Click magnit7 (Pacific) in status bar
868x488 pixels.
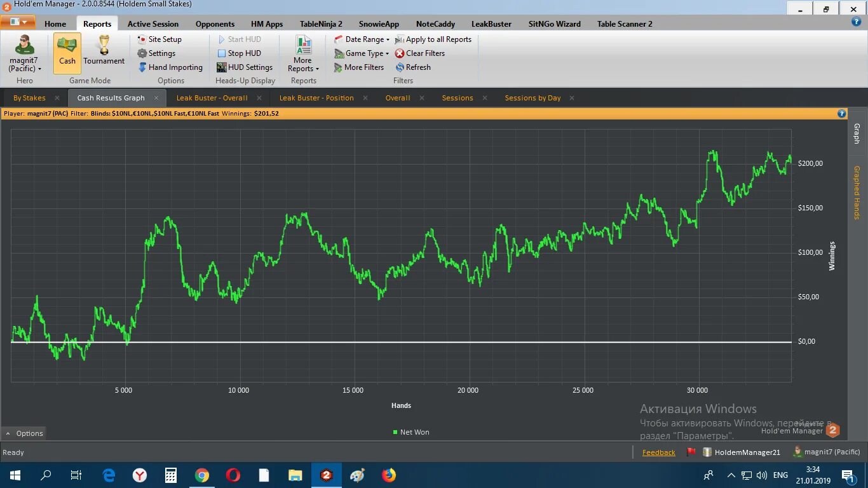pos(827,452)
